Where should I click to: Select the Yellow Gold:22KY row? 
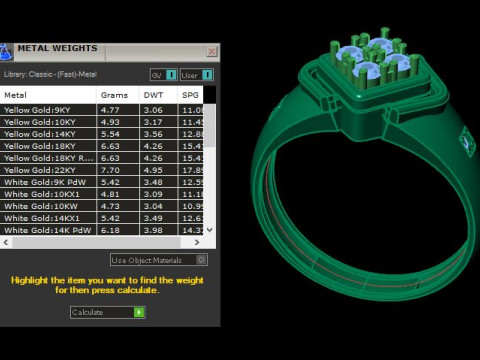click(101, 170)
